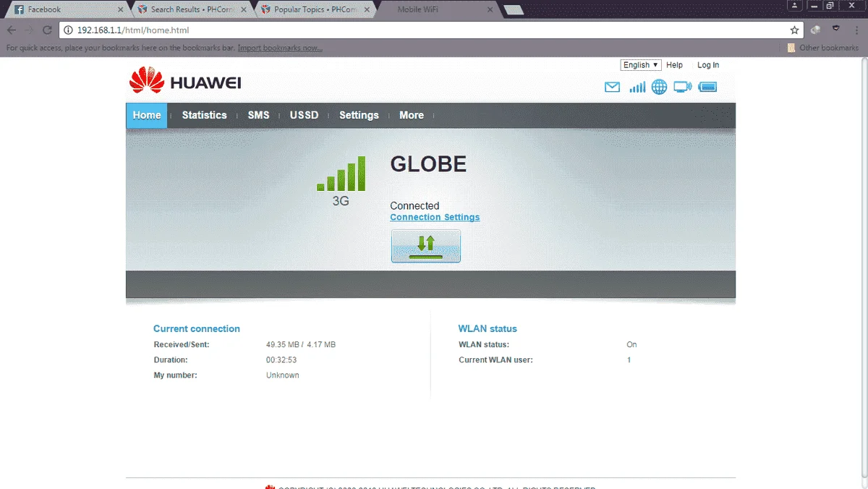The width and height of the screenshot is (868, 489).
Task: Switch to the Mobile WiFi tab
Action: tap(440, 9)
